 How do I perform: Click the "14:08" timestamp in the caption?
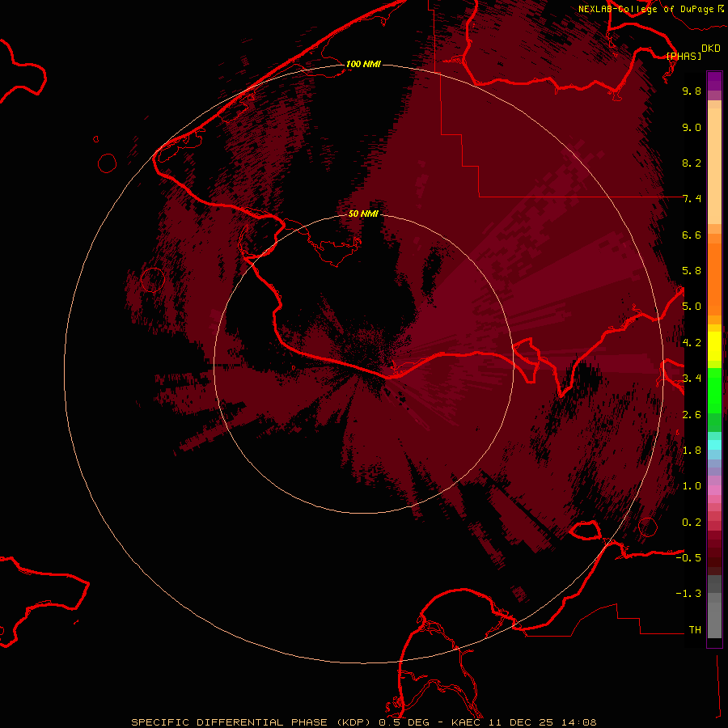pos(579,722)
